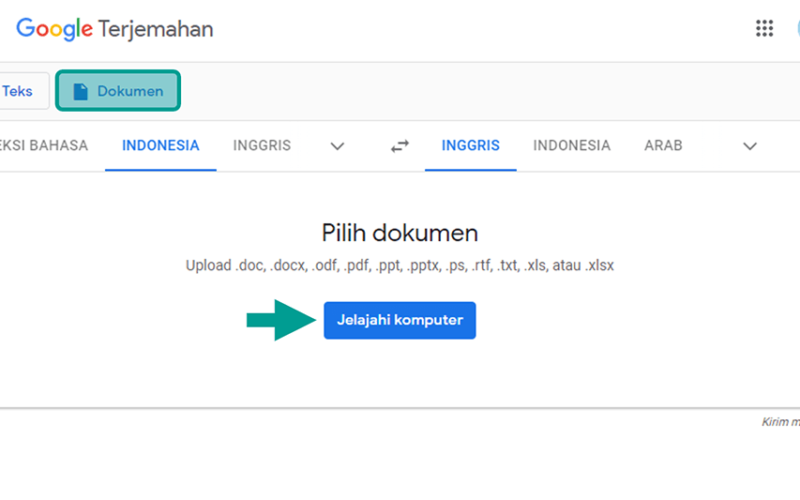Click Jelajahi komputer to browse files
The image size is (800, 500).
[399, 320]
